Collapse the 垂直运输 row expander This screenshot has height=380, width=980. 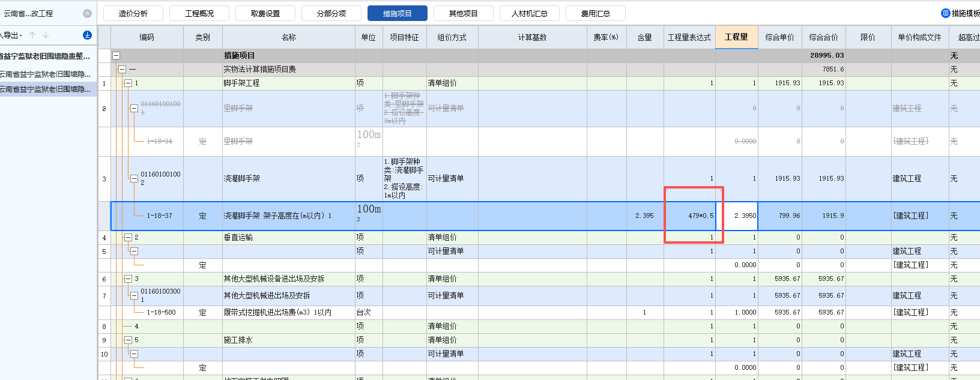click(x=128, y=237)
